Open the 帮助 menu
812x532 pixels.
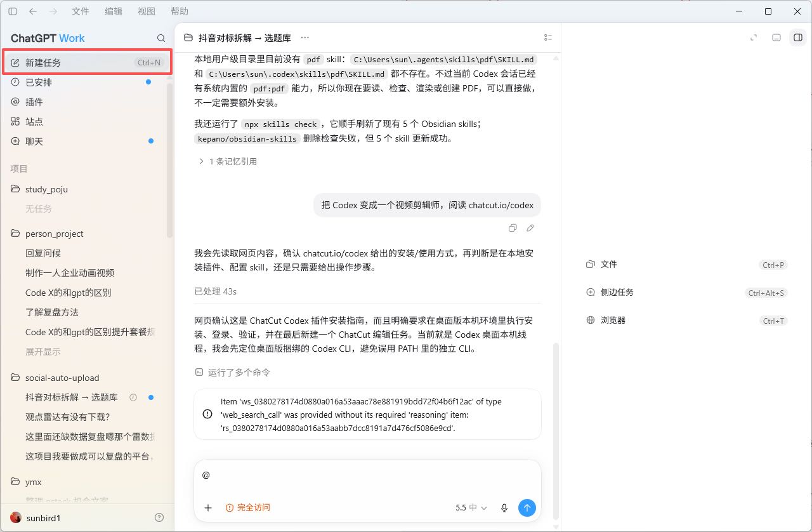[180, 11]
